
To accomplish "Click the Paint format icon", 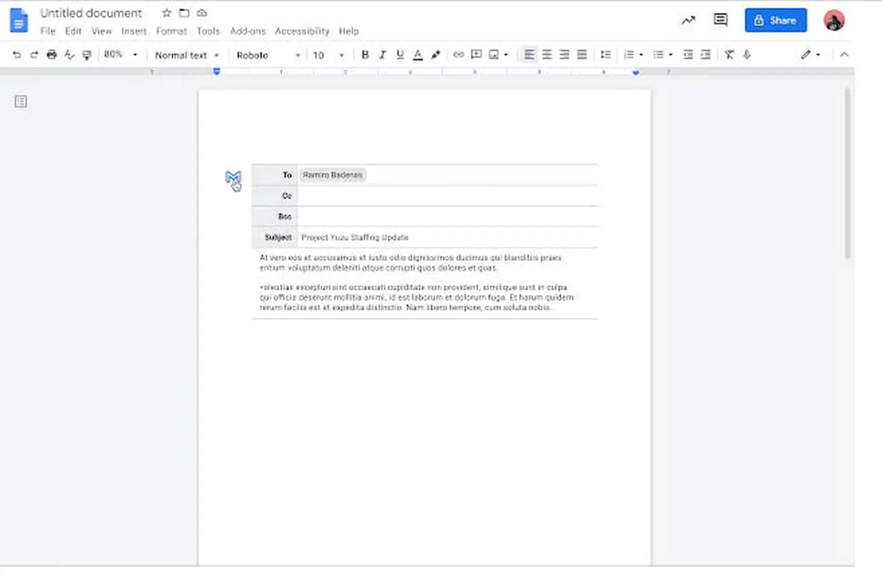I will [x=87, y=55].
